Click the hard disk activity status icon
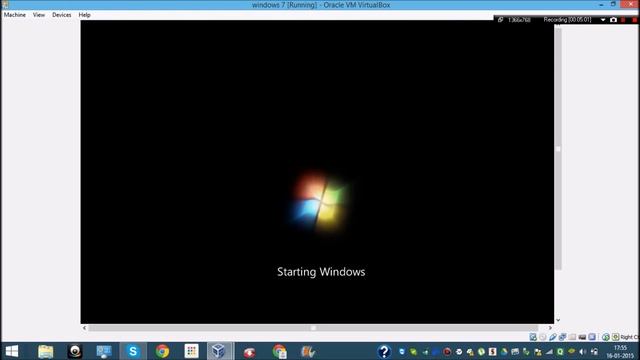This screenshot has width=640, height=360. click(533, 337)
